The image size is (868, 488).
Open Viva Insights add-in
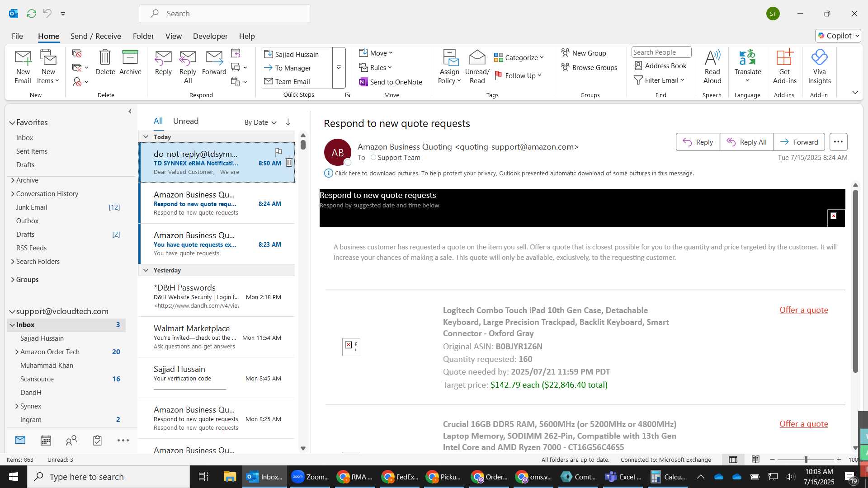click(x=819, y=67)
